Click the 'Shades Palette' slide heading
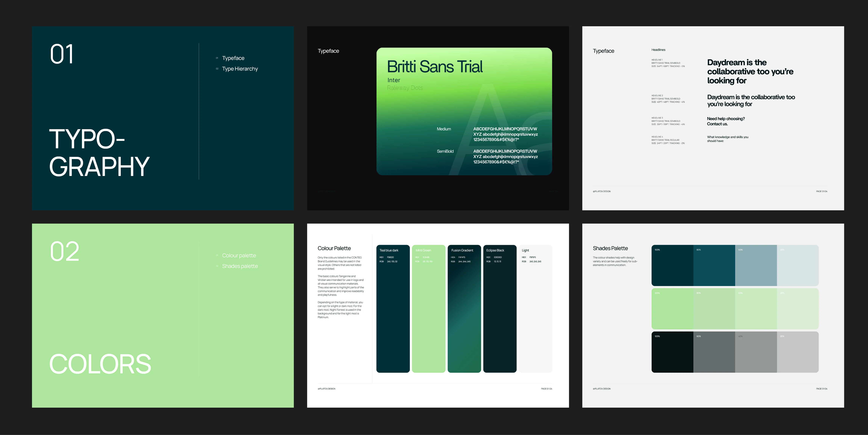This screenshot has height=435, width=868. [x=610, y=248]
